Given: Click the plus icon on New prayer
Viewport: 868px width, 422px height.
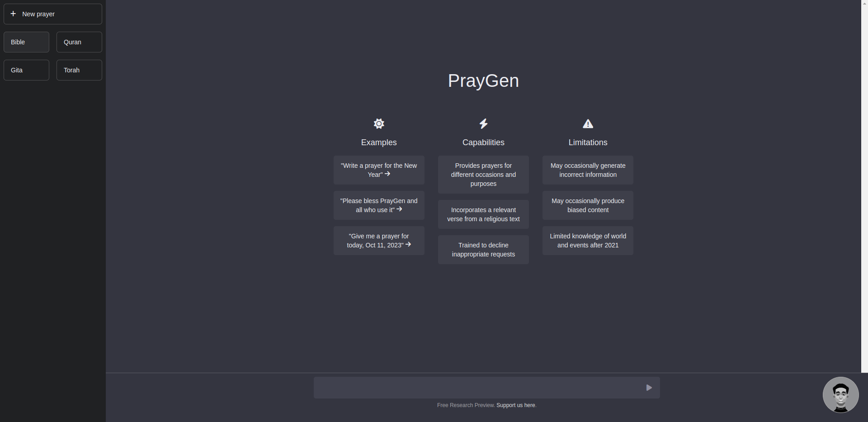Looking at the screenshot, I should 14,14.
